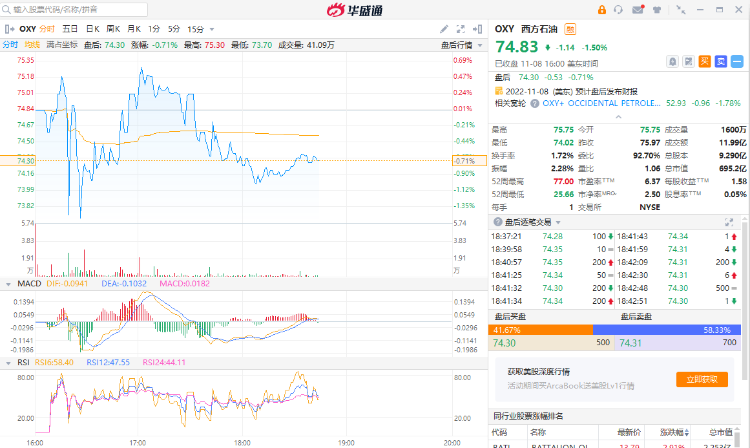Toggle the 均线 average line display
Image resolution: width=750 pixels, height=448 pixels.
coord(32,45)
